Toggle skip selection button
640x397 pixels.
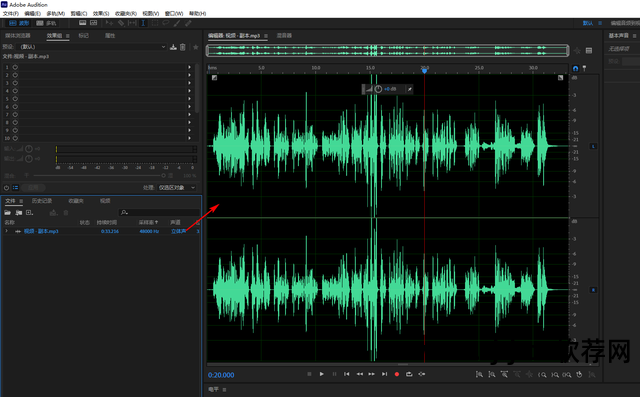422,374
